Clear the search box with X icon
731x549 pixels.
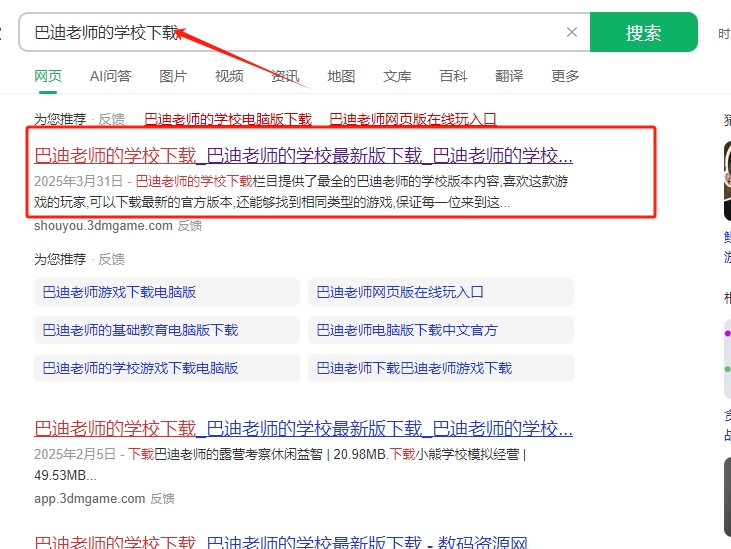pyautogui.click(x=572, y=32)
